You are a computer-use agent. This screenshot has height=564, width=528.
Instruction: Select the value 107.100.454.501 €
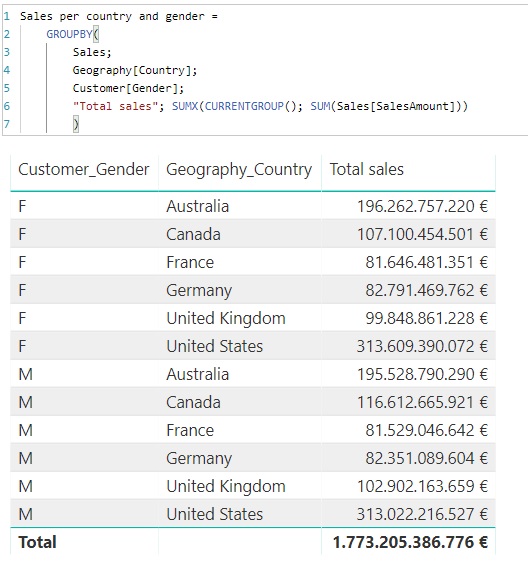[x=422, y=235]
